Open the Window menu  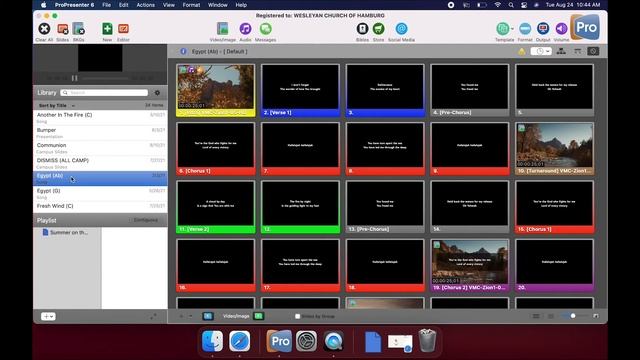tap(218, 5)
